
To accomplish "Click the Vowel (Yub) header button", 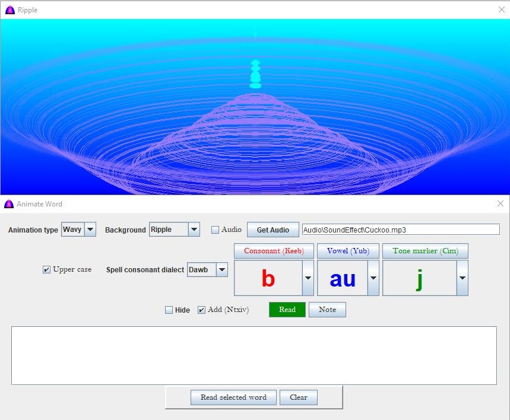I will pyautogui.click(x=348, y=251).
